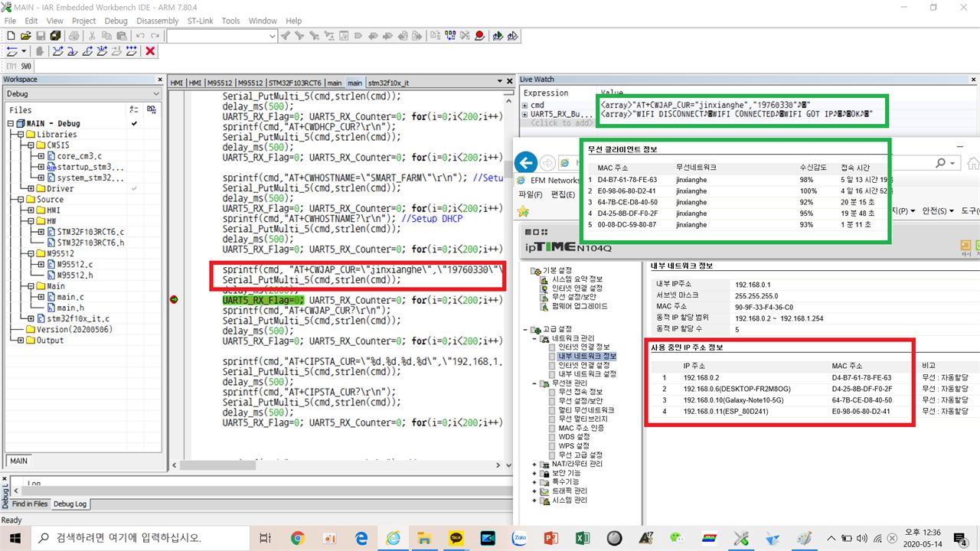Click the Download and Debug icon
Screen dimensions: 980x551
498,36
